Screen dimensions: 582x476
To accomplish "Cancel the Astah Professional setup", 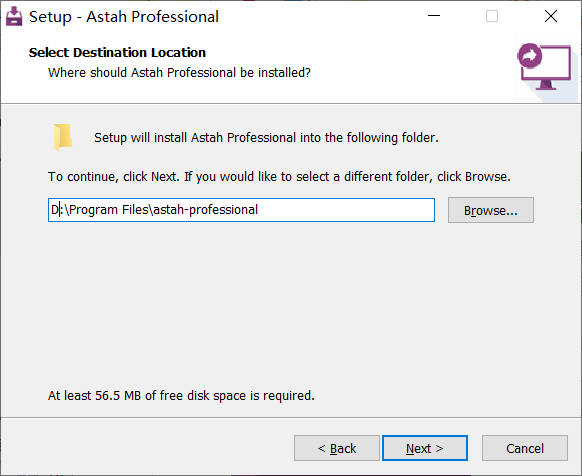I will click(x=525, y=448).
